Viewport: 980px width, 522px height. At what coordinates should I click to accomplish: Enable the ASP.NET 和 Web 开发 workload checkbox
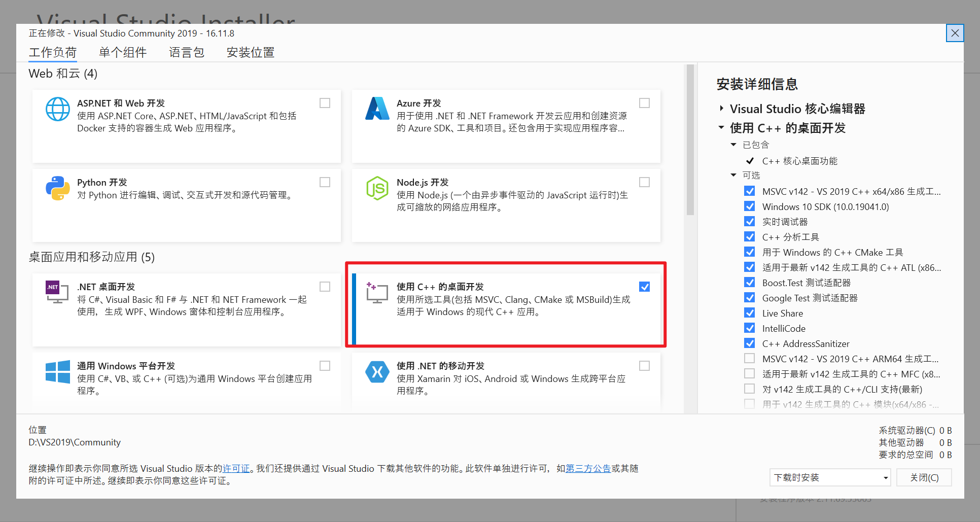325,103
